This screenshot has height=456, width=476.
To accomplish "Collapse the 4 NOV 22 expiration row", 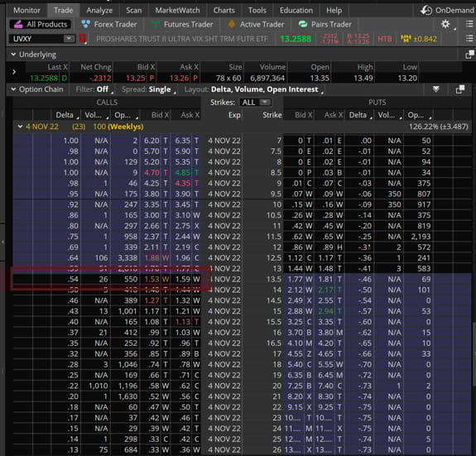I will click(20, 127).
